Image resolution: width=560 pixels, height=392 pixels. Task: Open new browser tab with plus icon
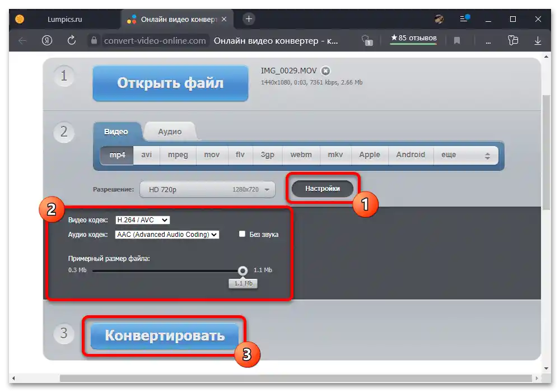249,19
